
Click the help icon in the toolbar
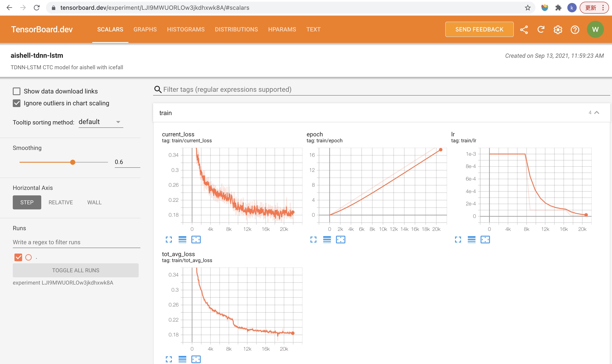pyautogui.click(x=574, y=29)
